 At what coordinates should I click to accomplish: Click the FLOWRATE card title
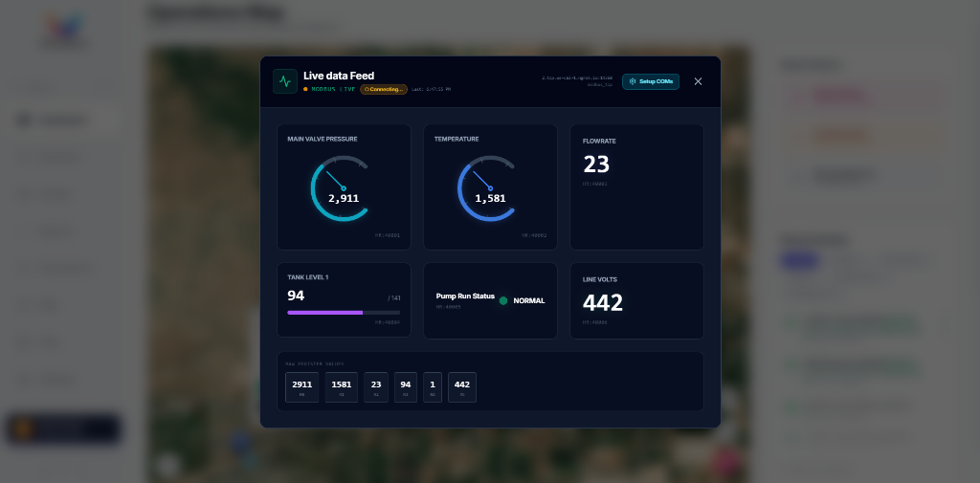[599, 142]
